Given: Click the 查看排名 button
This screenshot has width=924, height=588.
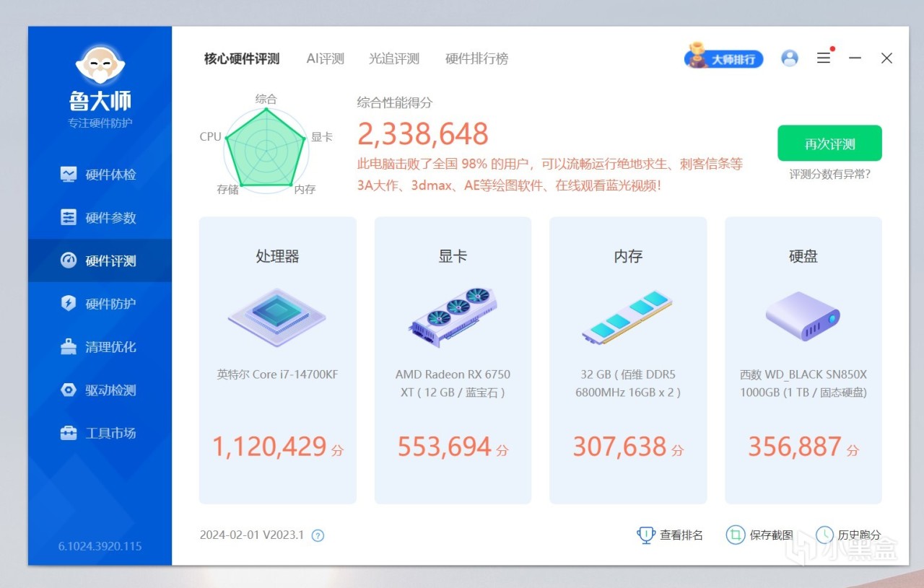Looking at the screenshot, I should click(x=670, y=535).
